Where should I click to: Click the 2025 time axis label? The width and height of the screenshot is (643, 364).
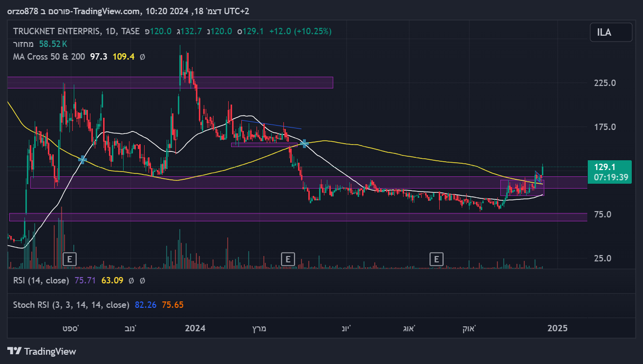(557, 328)
